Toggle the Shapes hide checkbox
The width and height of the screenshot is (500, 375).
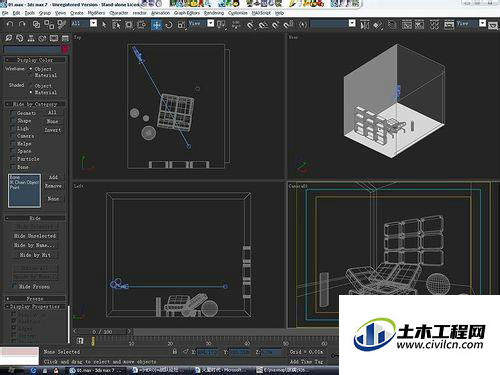pyautogui.click(x=13, y=121)
